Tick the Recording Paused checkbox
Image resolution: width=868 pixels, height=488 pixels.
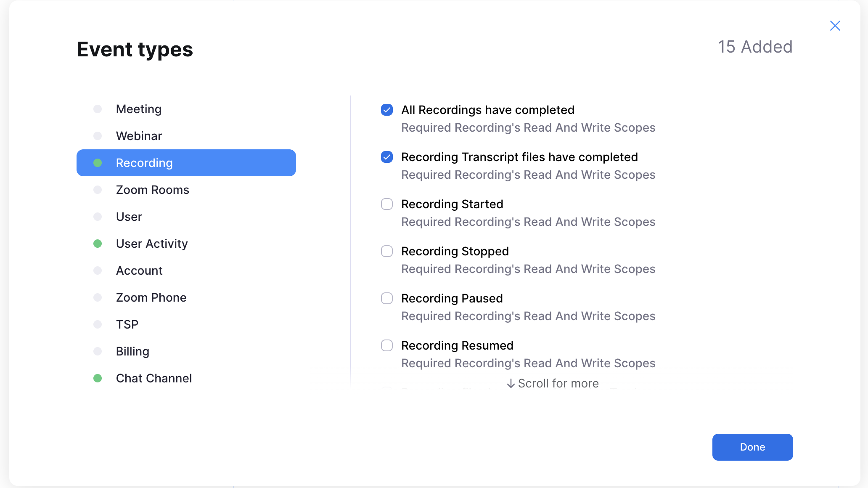pyautogui.click(x=387, y=298)
